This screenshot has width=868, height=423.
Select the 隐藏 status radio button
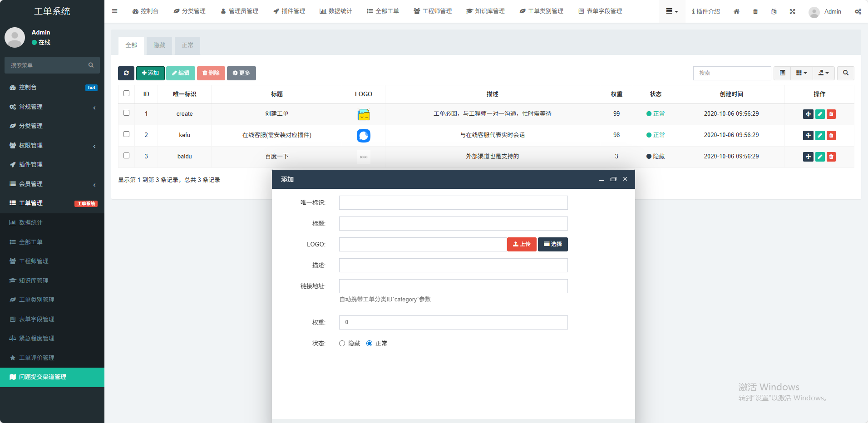(342, 344)
